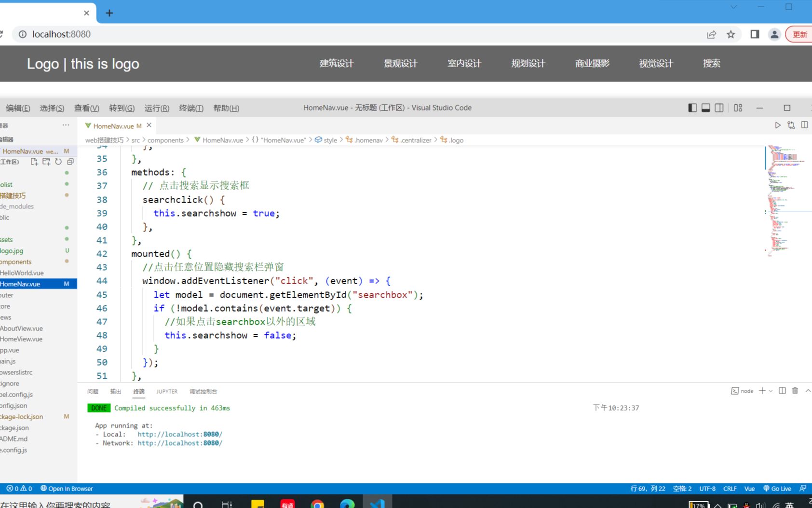This screenshot has height=508, width=812.
Task: Close the HomeNav.vue editor tab
Action: tap(149, 125)
